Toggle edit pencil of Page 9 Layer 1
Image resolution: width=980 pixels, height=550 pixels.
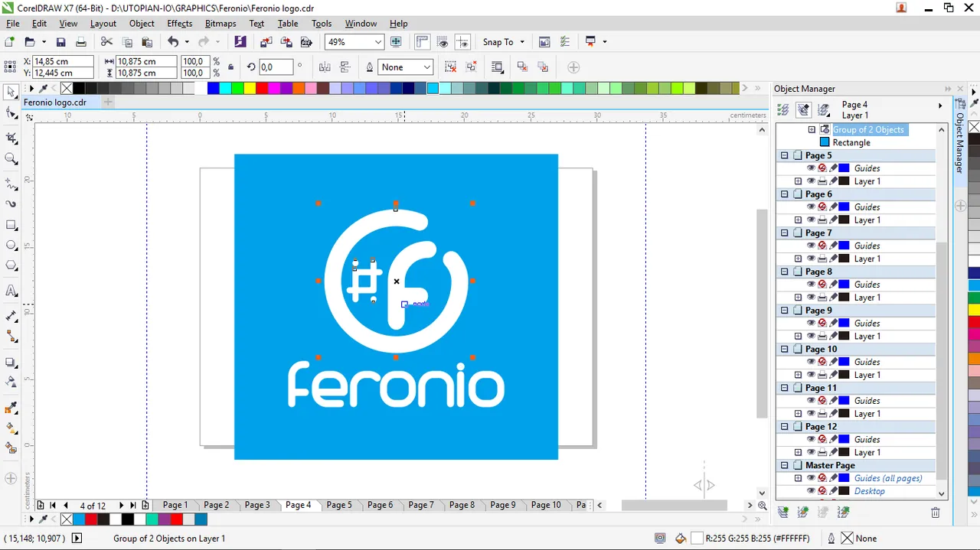833,337
